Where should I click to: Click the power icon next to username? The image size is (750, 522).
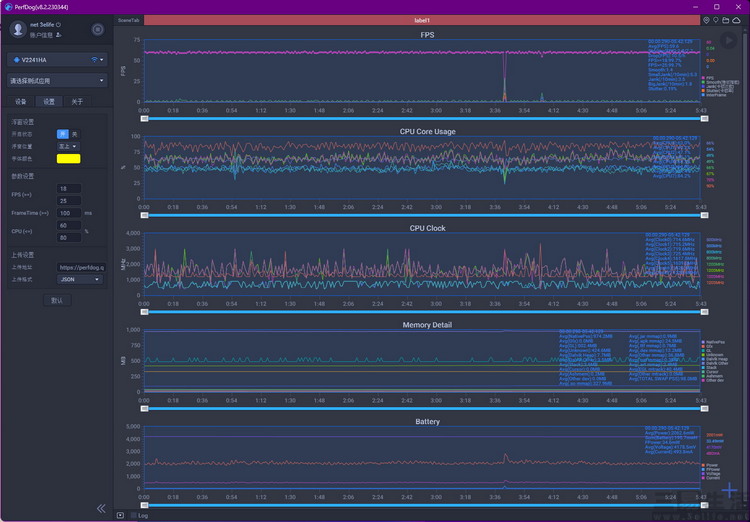[58, 24]
